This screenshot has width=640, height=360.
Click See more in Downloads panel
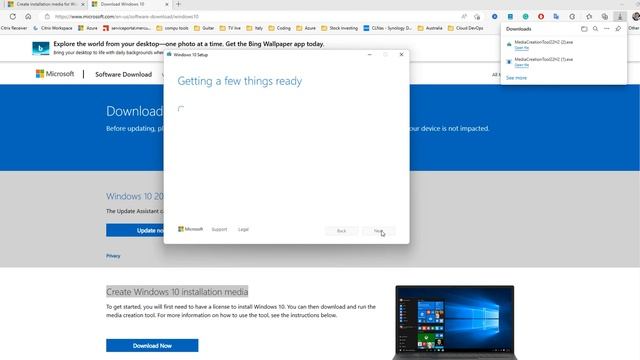pos(516,78)
